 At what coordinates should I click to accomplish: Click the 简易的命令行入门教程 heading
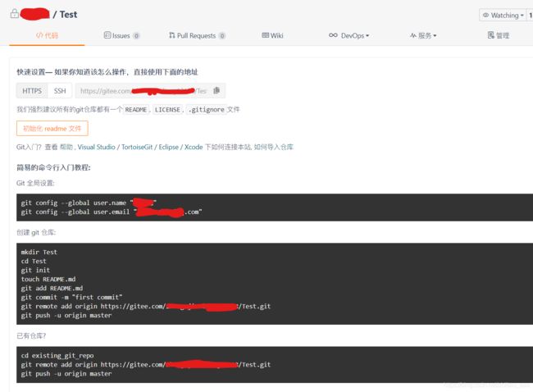click(53, 167)
